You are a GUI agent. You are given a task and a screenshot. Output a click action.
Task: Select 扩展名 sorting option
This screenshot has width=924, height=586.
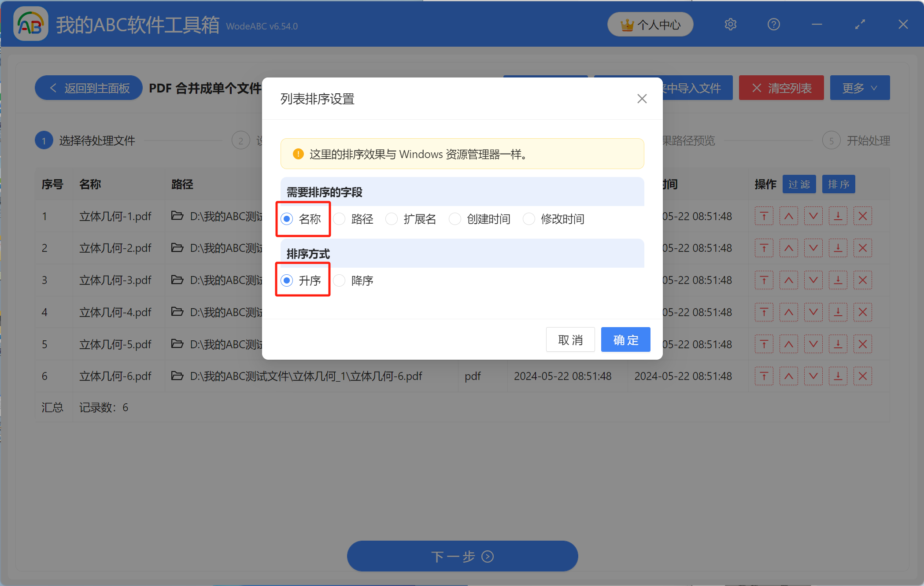pyautogui.click(x=391, y=219)
